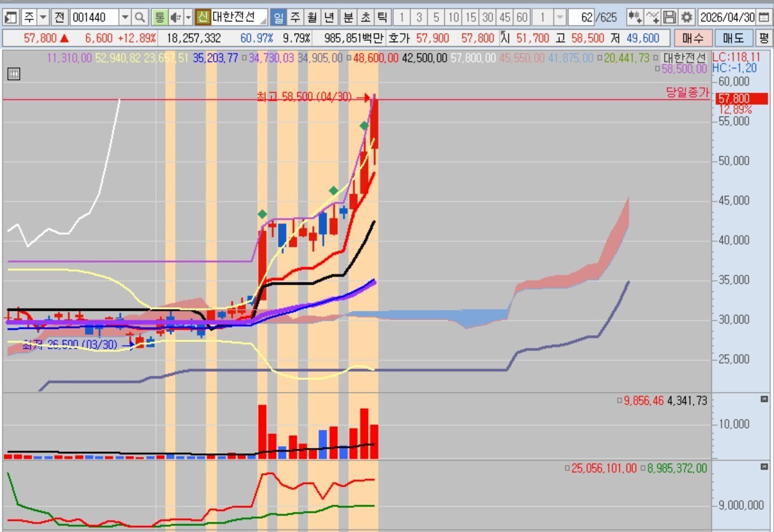Toggle the green 통 button
The width and height of the screenshot is (774, 532).
point(159,17)
